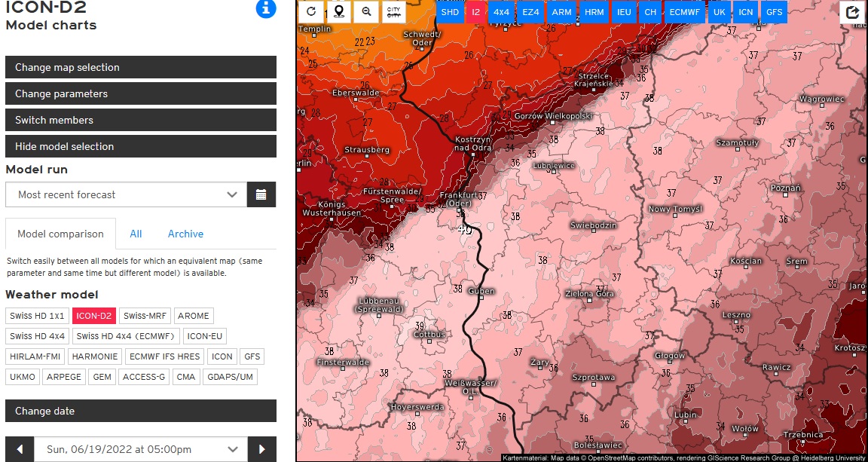Go to previous forecast time step
The height and width of the screenshot is (462, 868).
tap(20, 449)
